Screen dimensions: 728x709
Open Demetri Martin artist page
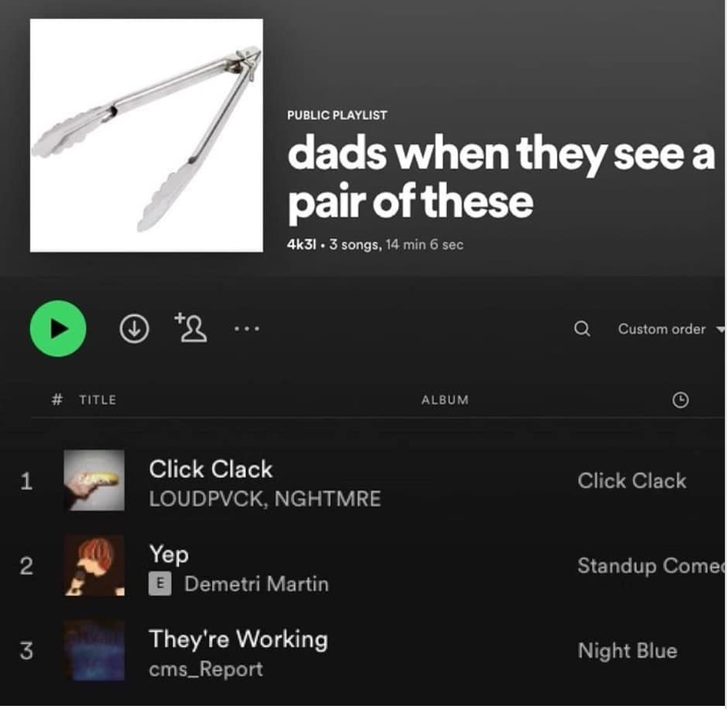pyautogui.click(x=256, y=584)
